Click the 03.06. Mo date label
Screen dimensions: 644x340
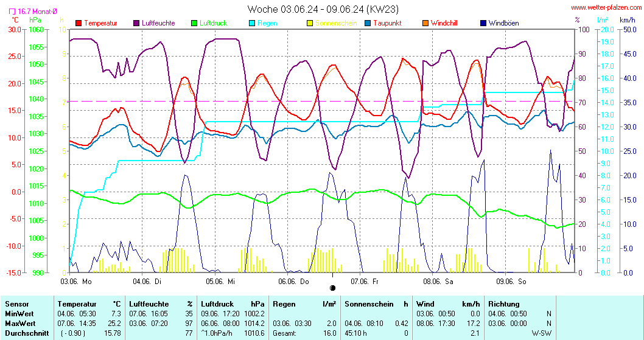tap(76, 281)
